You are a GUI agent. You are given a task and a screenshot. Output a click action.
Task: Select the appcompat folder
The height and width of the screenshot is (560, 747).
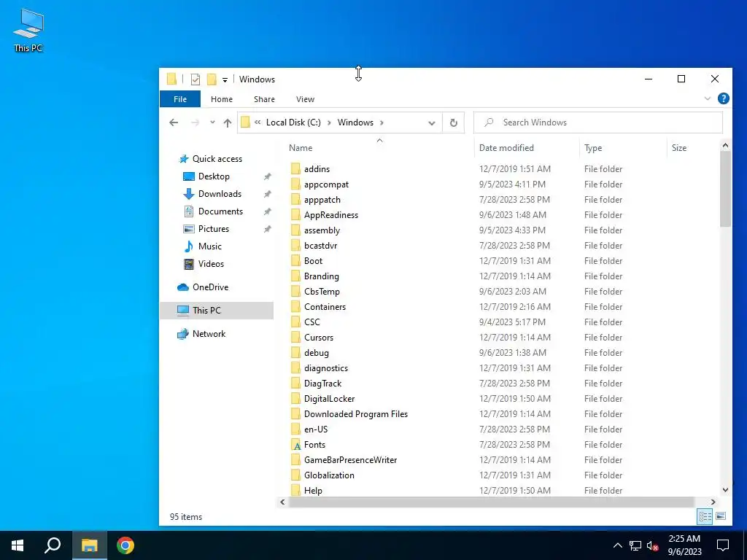[x=326, y=184]
